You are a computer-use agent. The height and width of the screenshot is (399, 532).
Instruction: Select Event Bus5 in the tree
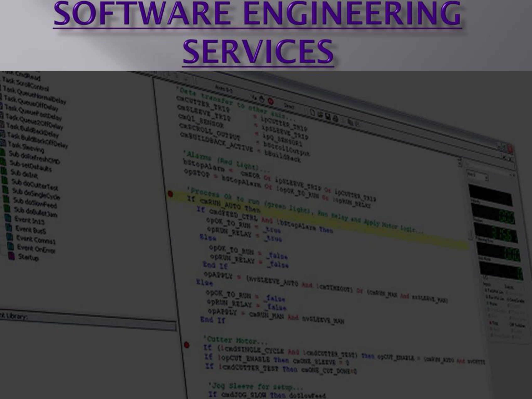point(31,229)
